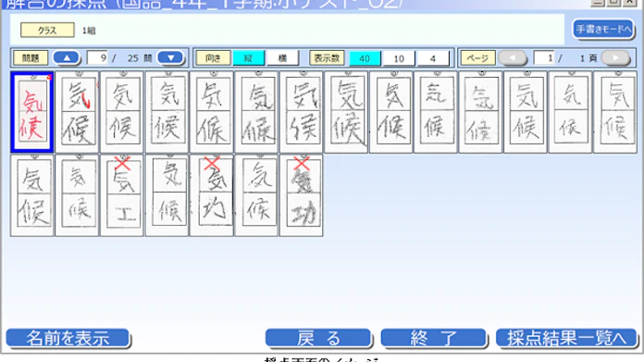Select twelfth answer card in top row

click(x=526, y=112)
